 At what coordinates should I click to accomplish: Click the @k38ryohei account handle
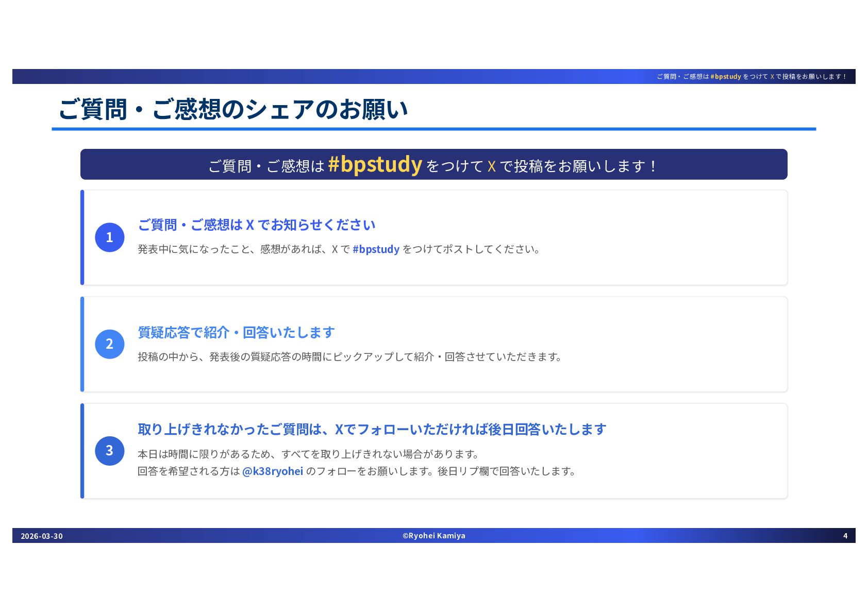point(273,471)
